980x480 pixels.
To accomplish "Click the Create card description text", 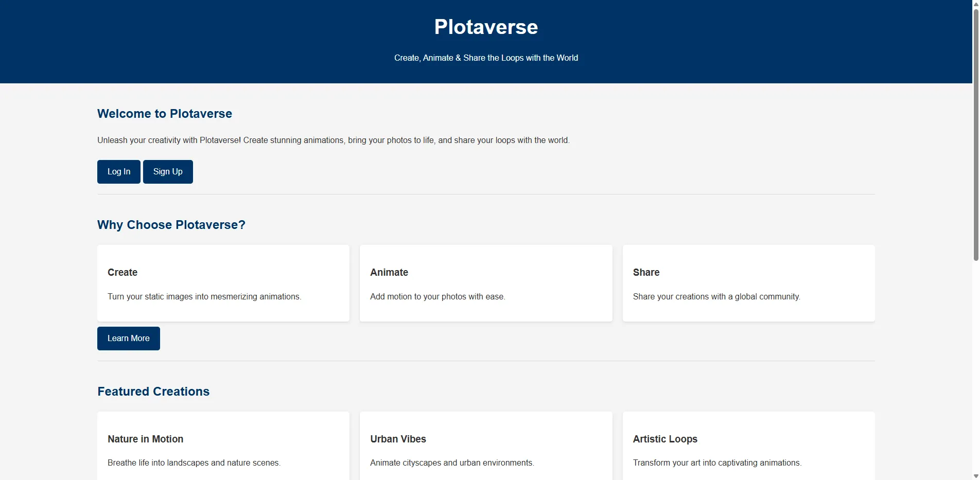I will [x=204, y=296].
